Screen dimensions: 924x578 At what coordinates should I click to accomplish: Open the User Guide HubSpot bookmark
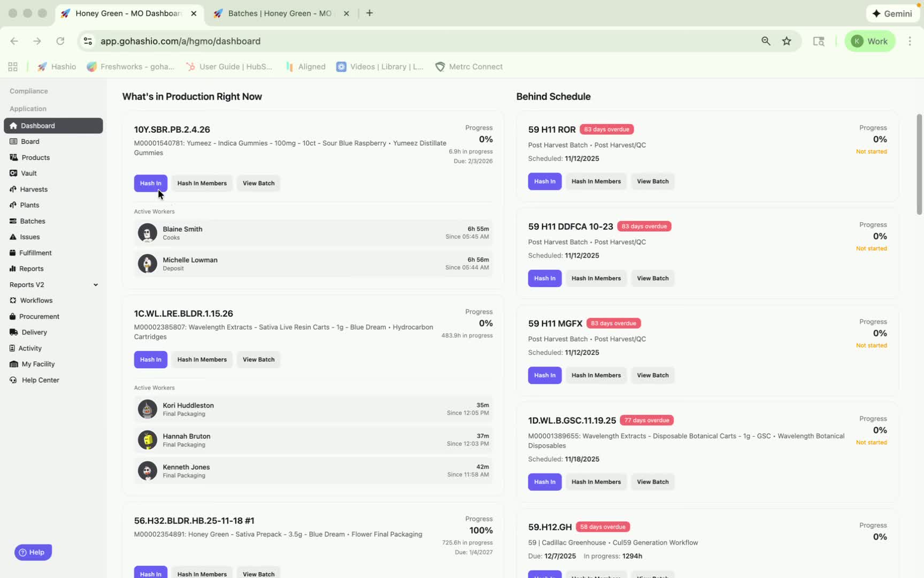pyautogui.click(x=229, y=67)
